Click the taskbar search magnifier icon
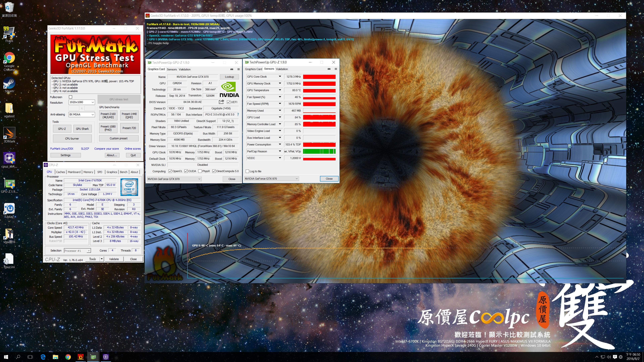644x362 pixels. click(x=18, y=357)
